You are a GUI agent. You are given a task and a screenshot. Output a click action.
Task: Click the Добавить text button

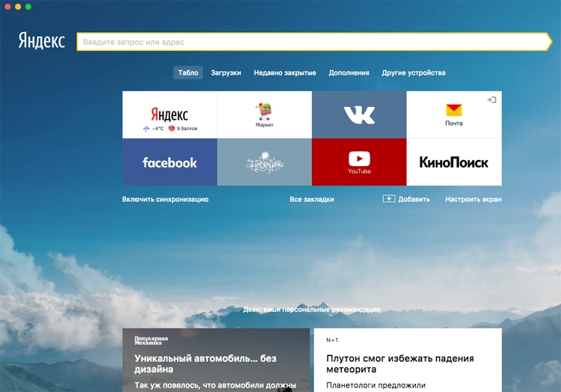tap(414, 199)
